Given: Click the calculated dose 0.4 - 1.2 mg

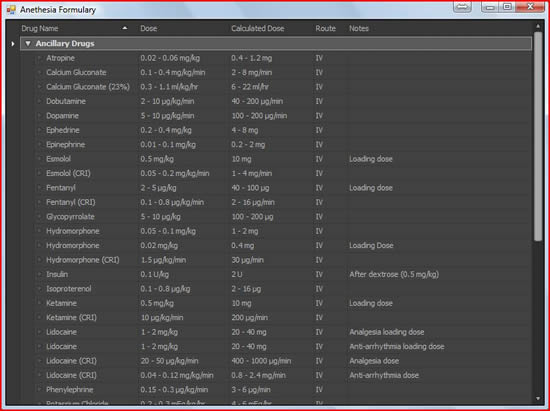Looking at the screenshot, I should tap(251, 58).
